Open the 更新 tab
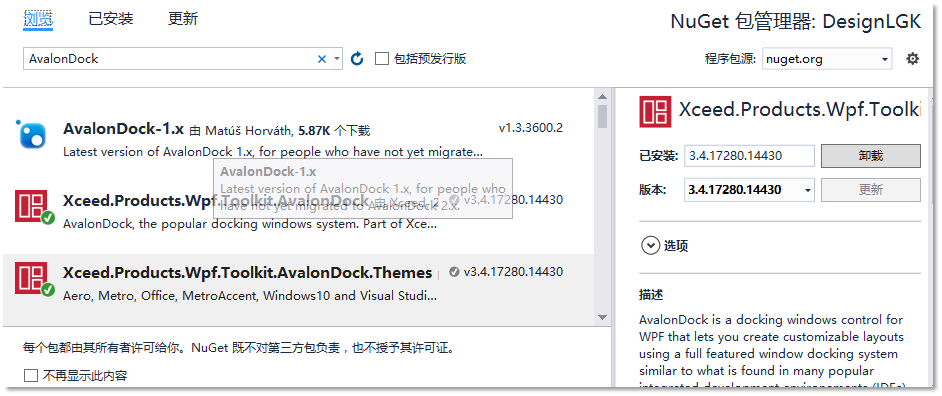This screenshot has height=396, width=942. click(x=183, y=19)
